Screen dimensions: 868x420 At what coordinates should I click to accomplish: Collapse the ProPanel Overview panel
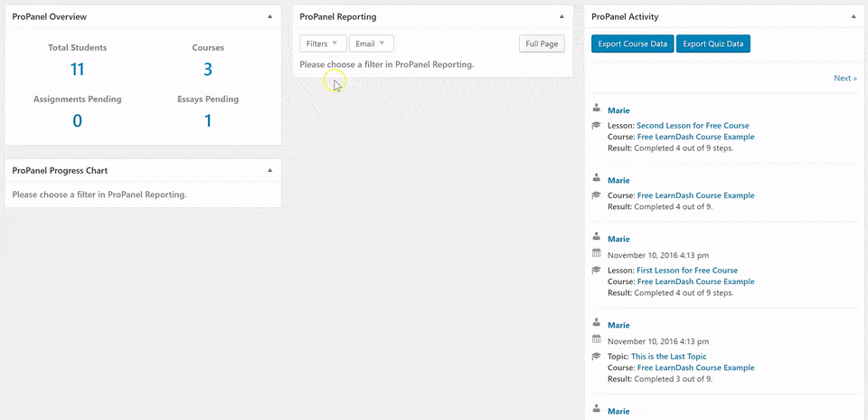269,16
